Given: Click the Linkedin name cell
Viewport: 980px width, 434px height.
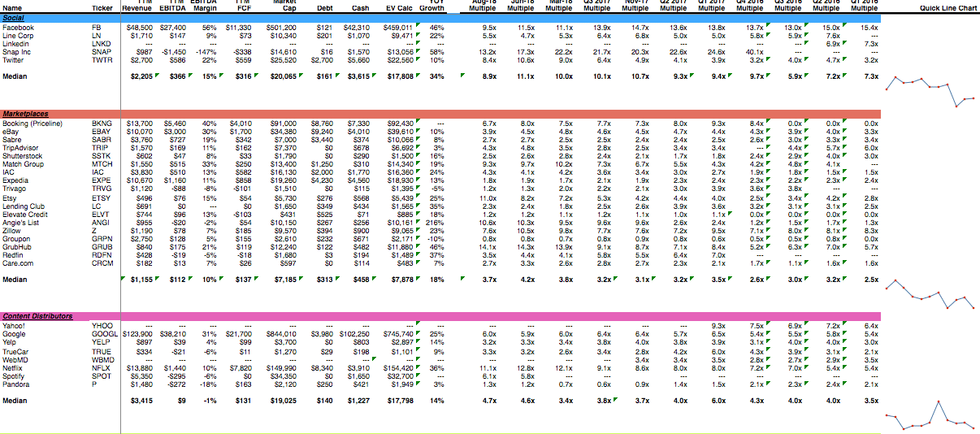Looking at the screenshot, I should tap(15, 44).
